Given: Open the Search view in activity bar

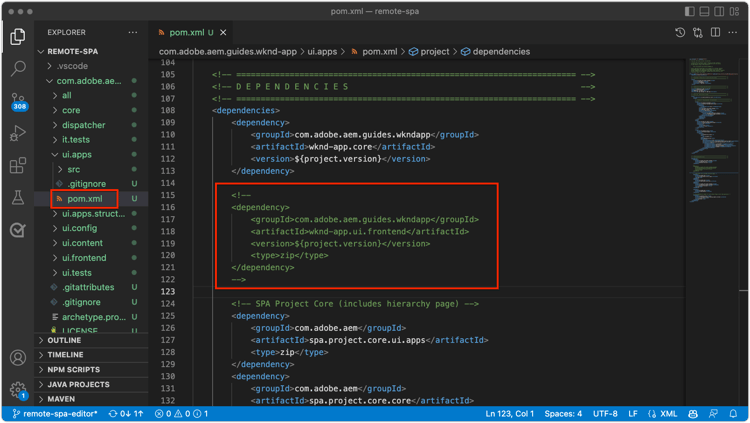Looking at the screenshot, I should [18, 69].
